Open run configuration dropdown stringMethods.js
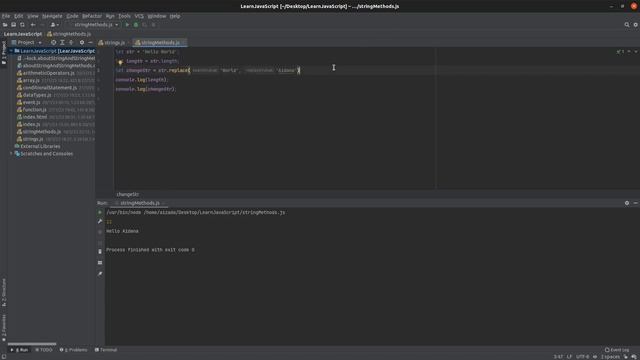640x360 pixels. [96, 25]
